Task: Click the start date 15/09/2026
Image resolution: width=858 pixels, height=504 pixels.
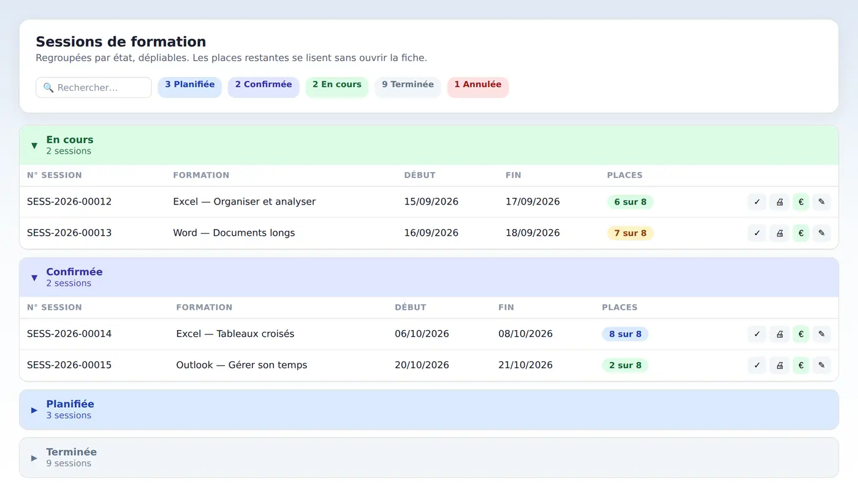Action: click(x=431, y=202)
